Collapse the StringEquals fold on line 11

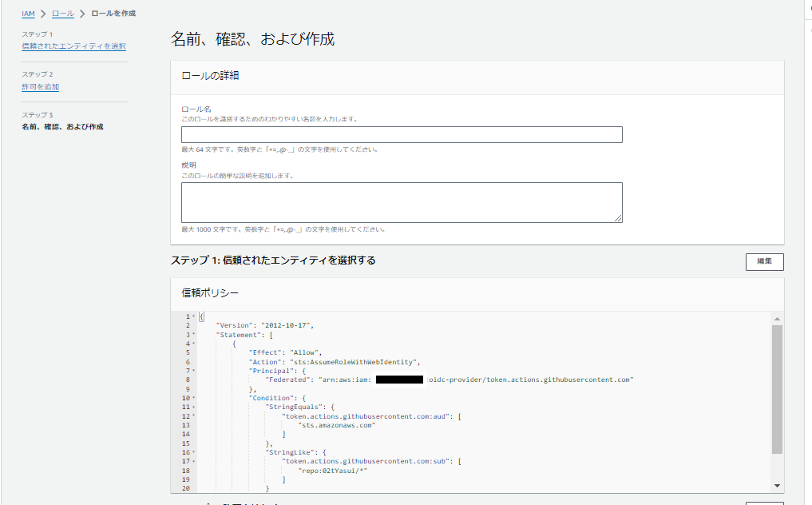tap(194, 407)
